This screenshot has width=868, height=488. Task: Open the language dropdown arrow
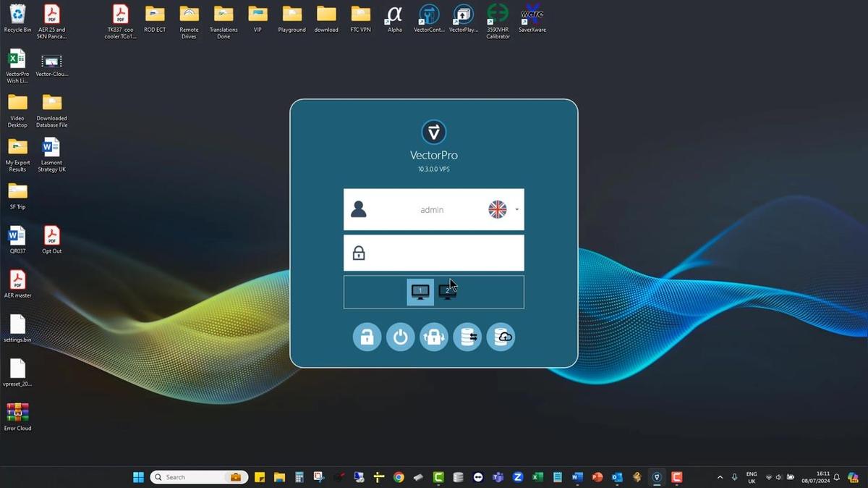click(516, 210)
